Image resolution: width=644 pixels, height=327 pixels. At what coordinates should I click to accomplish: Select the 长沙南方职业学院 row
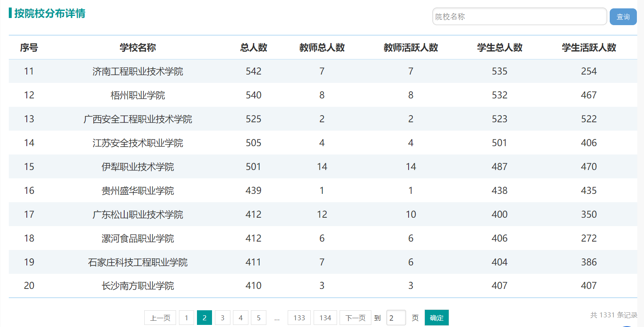(323, 286)
